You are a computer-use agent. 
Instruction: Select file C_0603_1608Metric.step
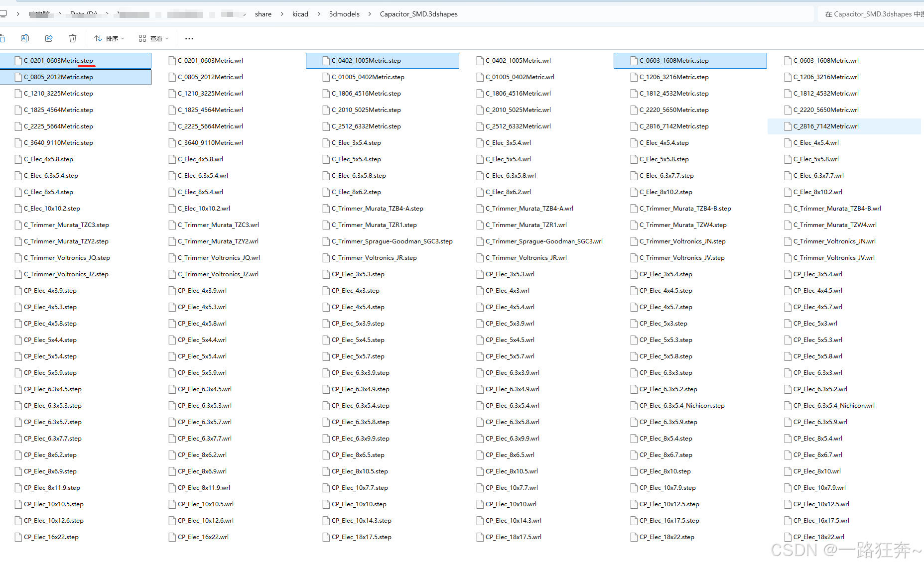[x=690, y=61]
